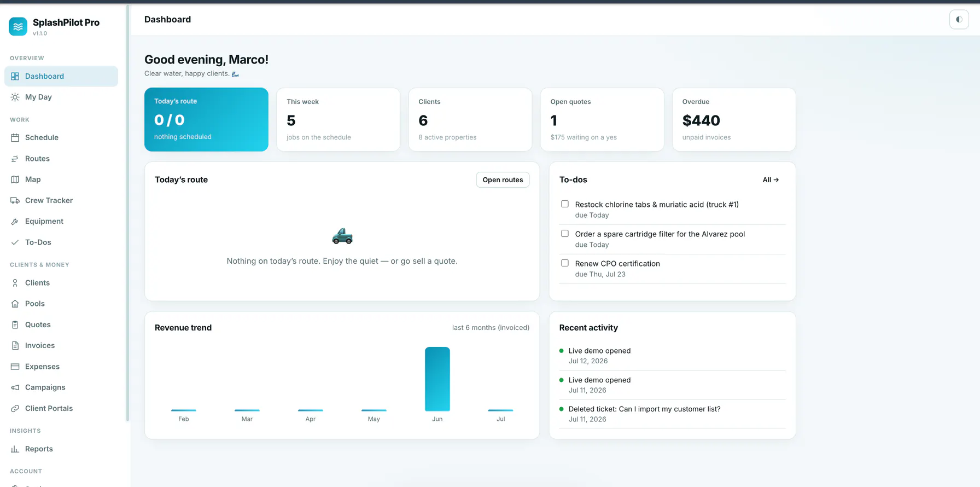The width and height of the screenshot is (980, 487).
Task: Open Expenses in the sidebar
Action: (61, 367)
